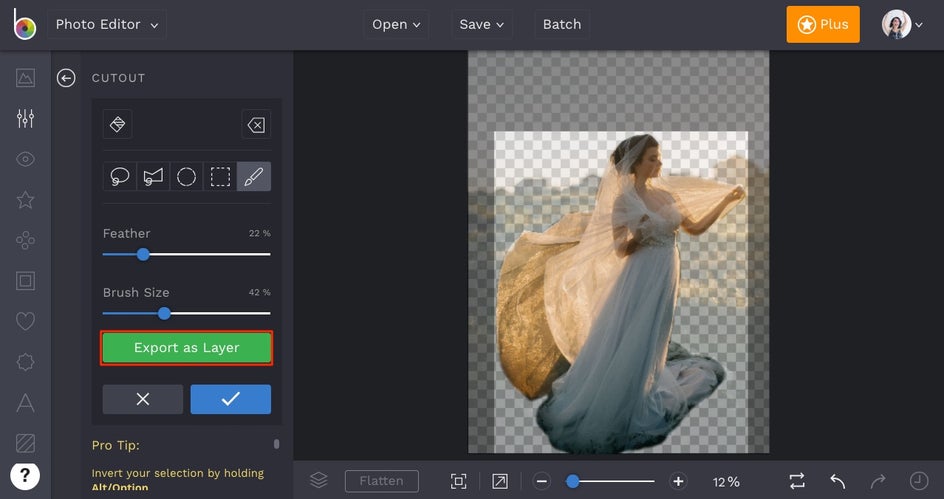Click the Export as Layer button
This screenshot has width=944, height=499.
tap(186, 348)
